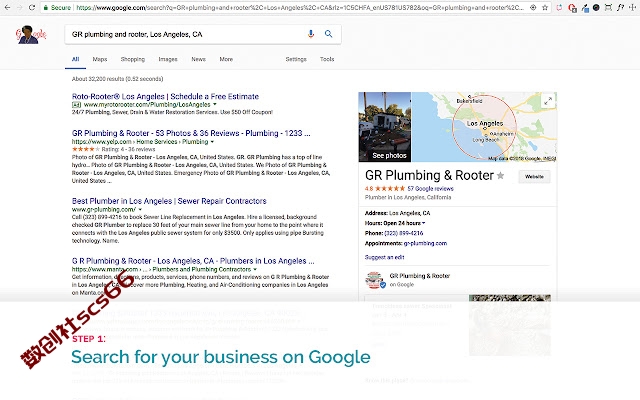Expand the map with the fullscreen arrows icon
This screenshot has width=640, height=400.
(548, 101)
